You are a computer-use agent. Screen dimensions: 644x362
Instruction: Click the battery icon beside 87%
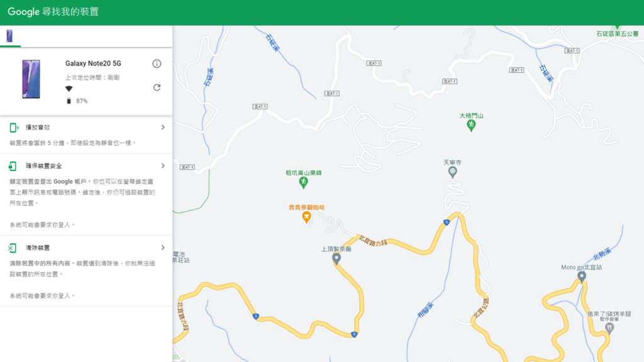[x=69, y=101]
